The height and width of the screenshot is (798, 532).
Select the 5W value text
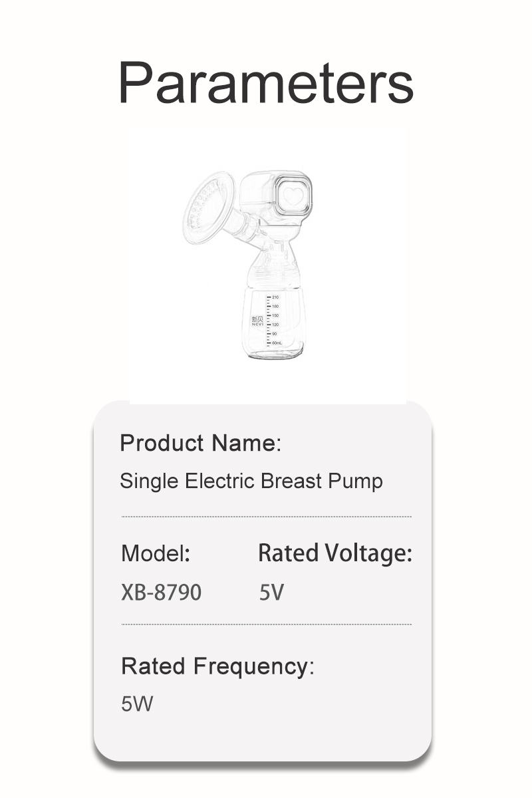click(136, 704)
